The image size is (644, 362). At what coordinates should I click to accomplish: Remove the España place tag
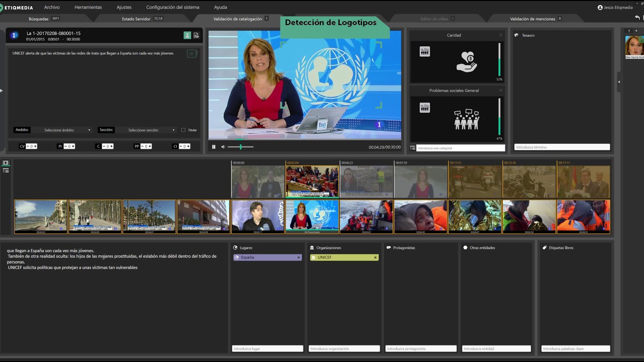[298, 257]
